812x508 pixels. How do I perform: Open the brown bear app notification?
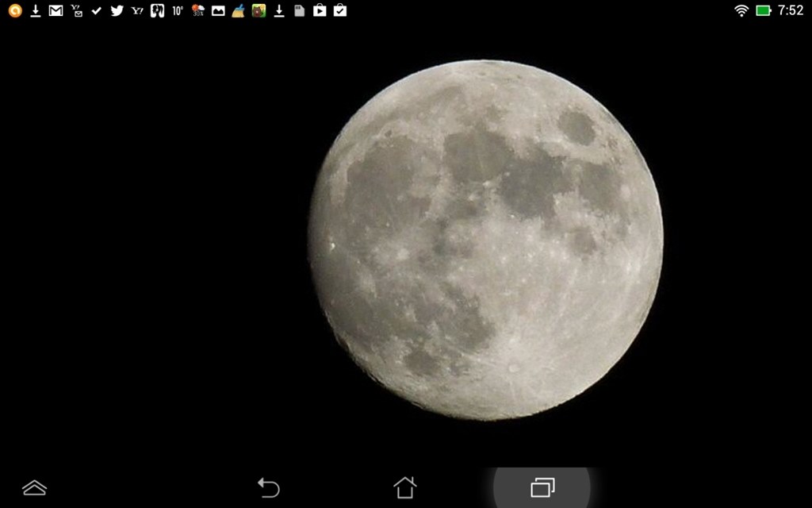point(259,10)
